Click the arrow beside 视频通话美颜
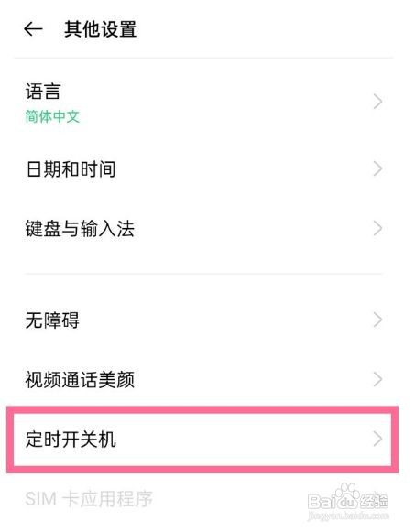This screenshot has height=532, width=415. point(377,379)
